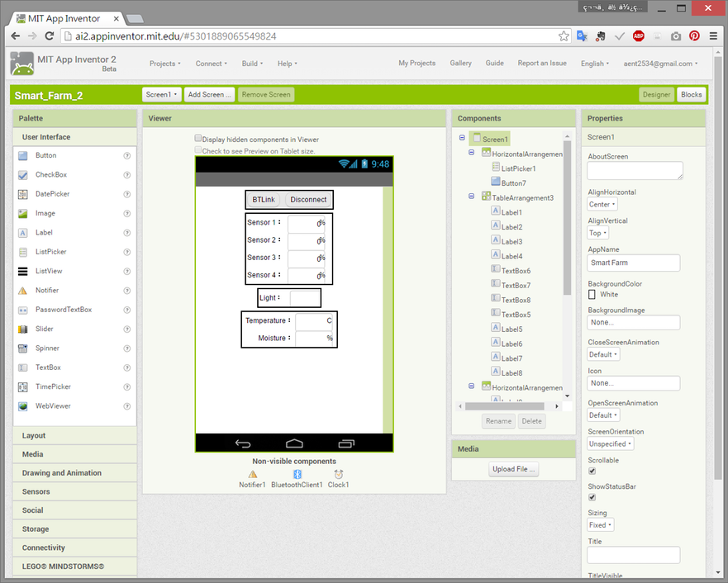Open the Gallery link
The width and height of the screenshot is (728, 583).
460,63
